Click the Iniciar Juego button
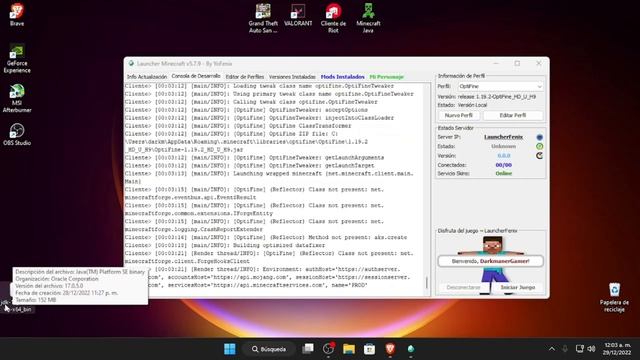Viewport: 640px width, 360px height. pos(518,287)
